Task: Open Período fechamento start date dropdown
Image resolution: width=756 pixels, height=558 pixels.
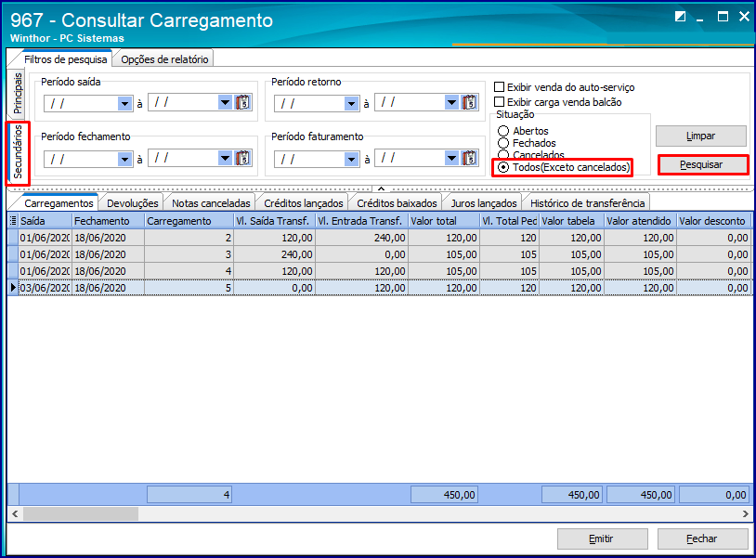Action: (124, 160)
